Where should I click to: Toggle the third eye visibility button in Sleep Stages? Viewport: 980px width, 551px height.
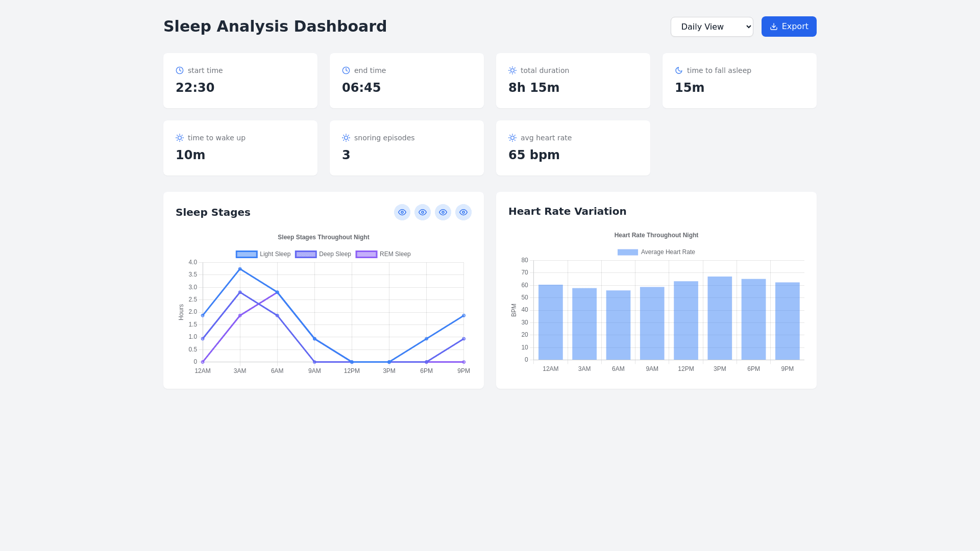tap(443, 212)
